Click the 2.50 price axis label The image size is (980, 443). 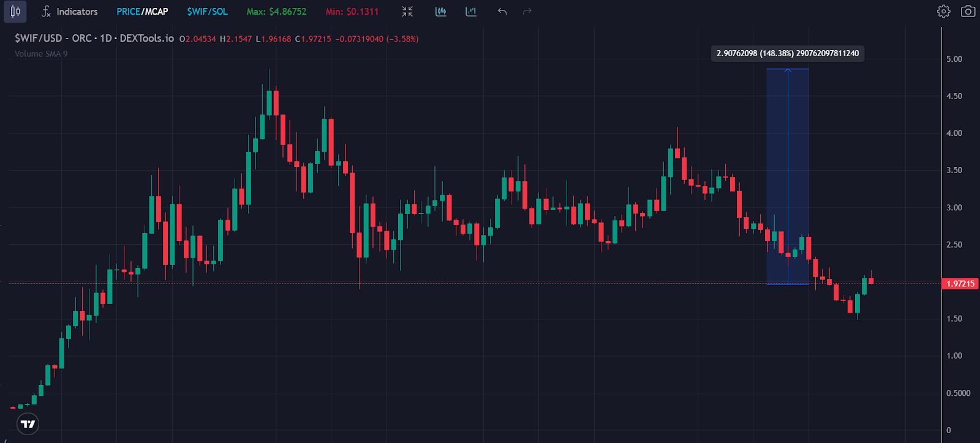coord(954,245)
